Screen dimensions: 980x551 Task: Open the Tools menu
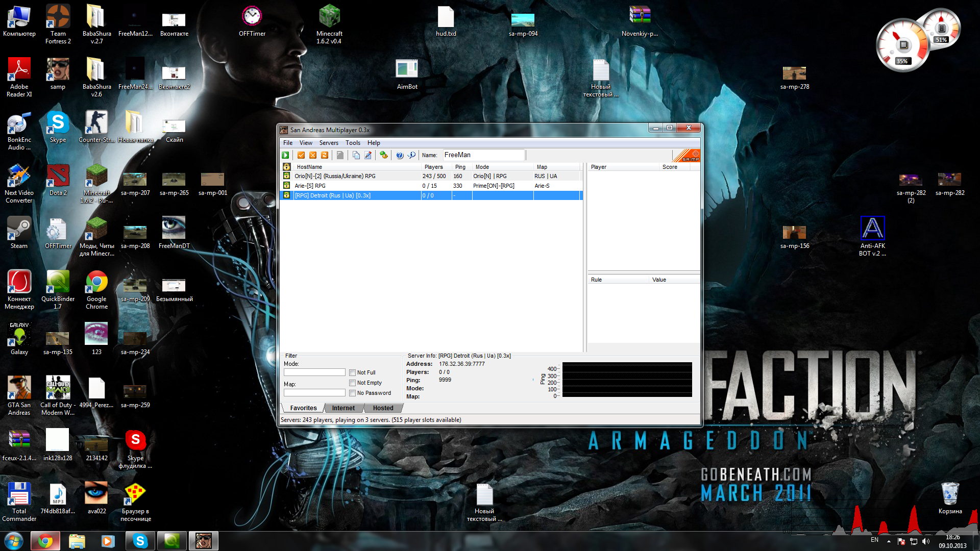click(353, 143)
